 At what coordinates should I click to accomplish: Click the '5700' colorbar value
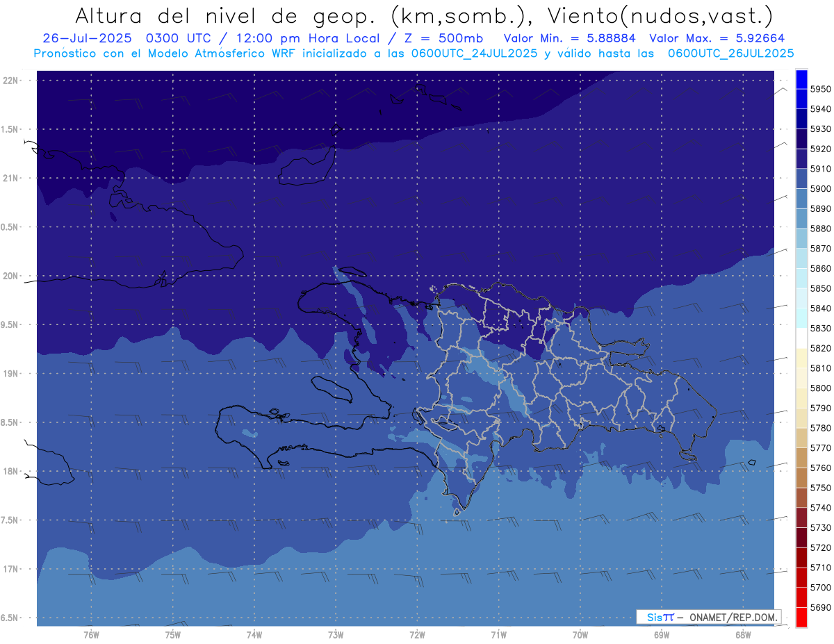[821, 588]
